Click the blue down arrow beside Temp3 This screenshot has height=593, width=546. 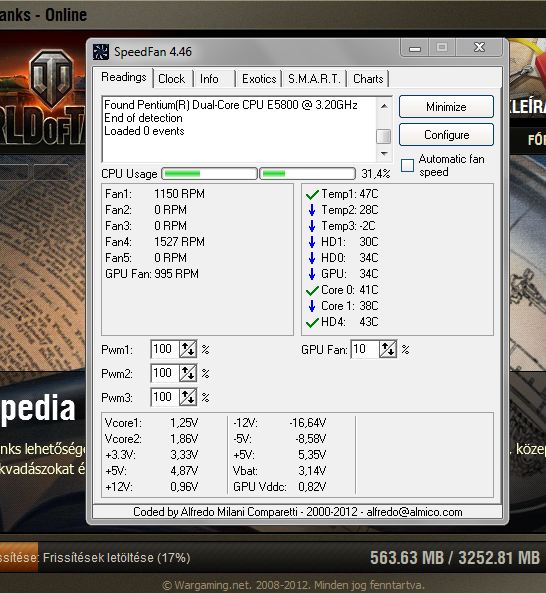pyautogui.click(x=312, y=226)
